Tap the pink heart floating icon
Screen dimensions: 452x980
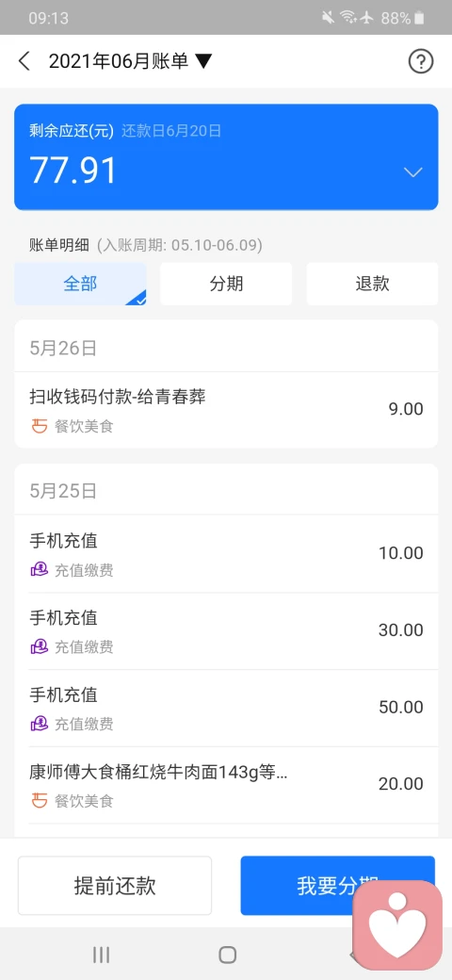point(397,925)
